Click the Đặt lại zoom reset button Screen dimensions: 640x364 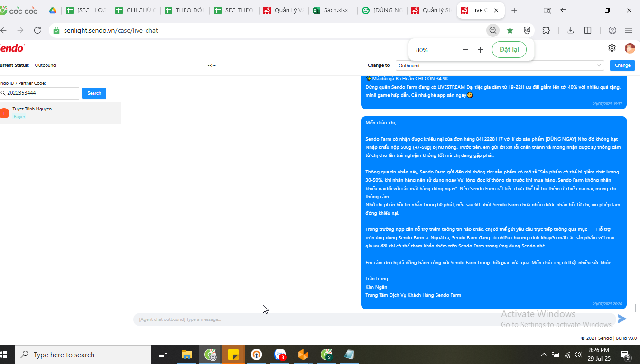coord(509,50)
